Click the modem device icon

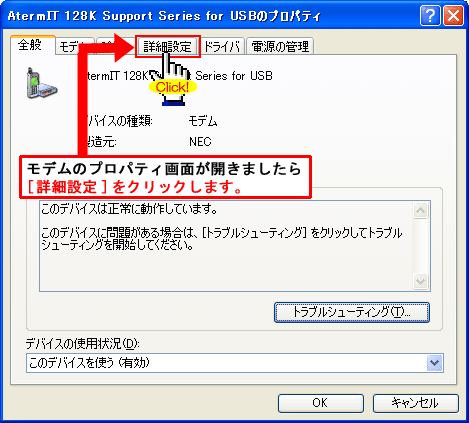[x=42, y=84]
